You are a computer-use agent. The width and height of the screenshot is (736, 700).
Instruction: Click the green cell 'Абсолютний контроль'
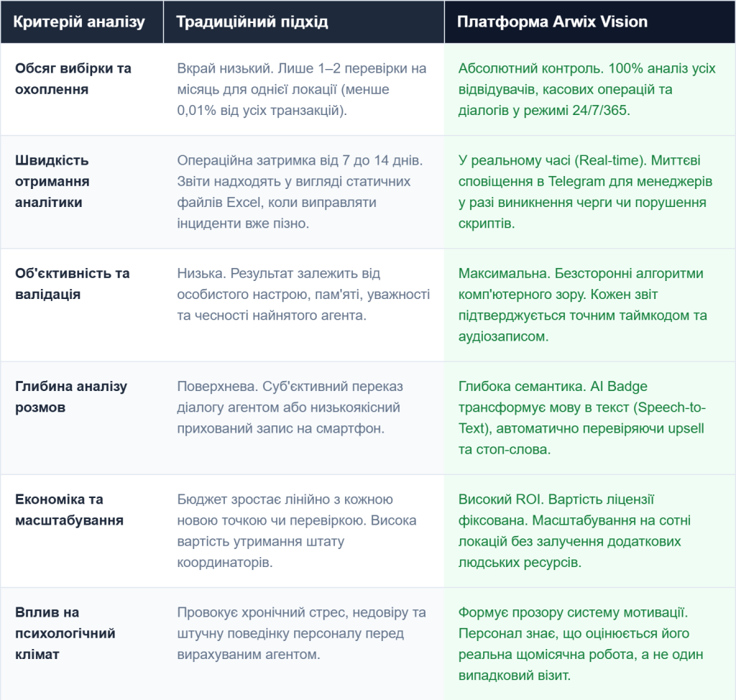click(590, 89)
